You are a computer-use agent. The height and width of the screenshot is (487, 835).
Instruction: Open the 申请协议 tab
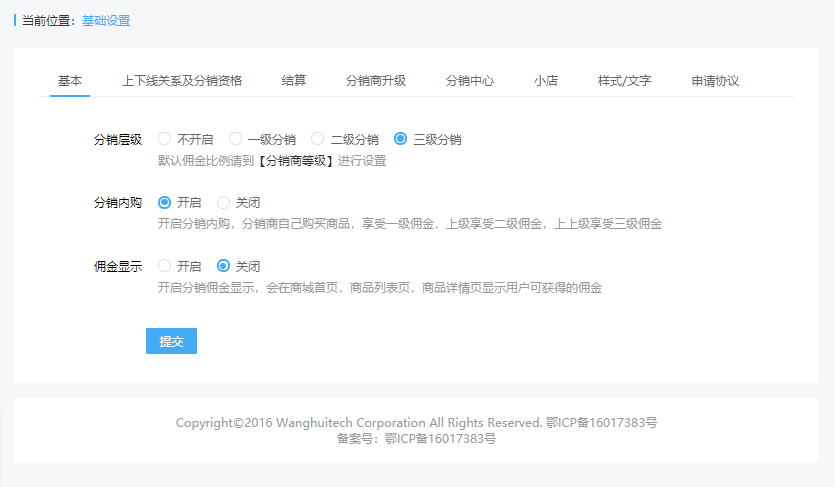coord(715,81)
